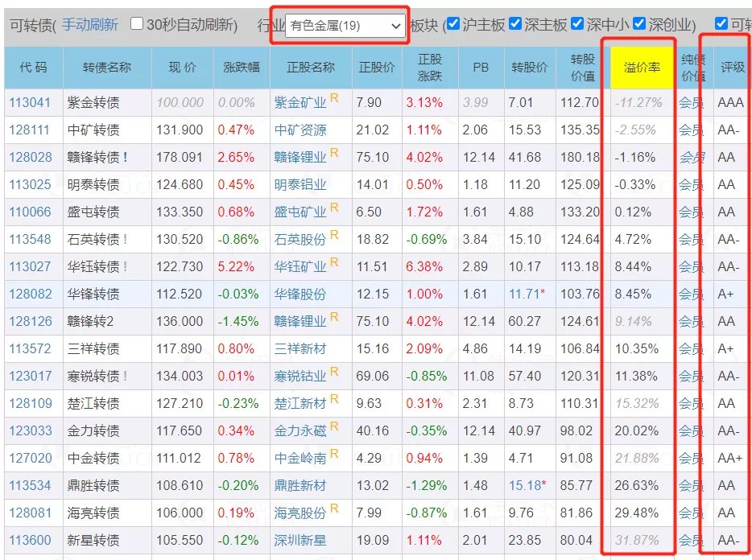
Task: Click the 会员 link in 明泰转债 row
Action: point(691,184)
